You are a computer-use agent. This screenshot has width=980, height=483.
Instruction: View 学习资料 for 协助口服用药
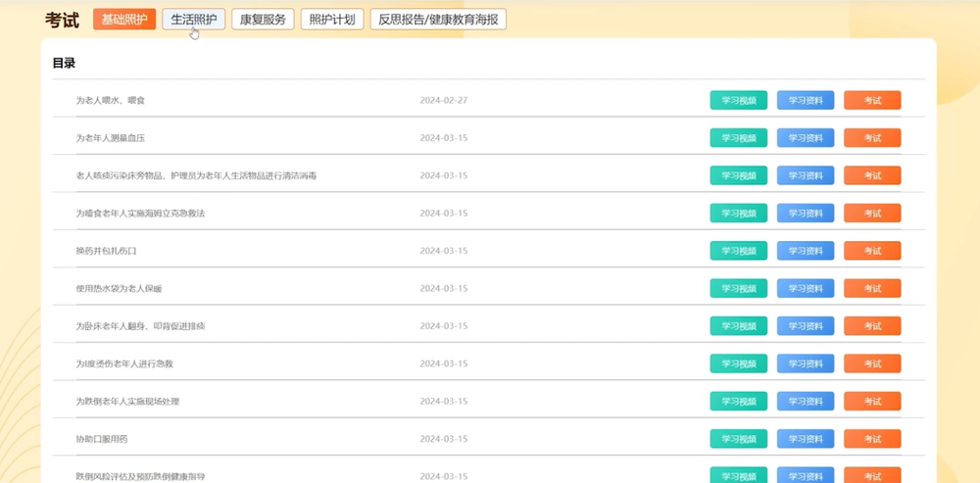coord(806,439)
